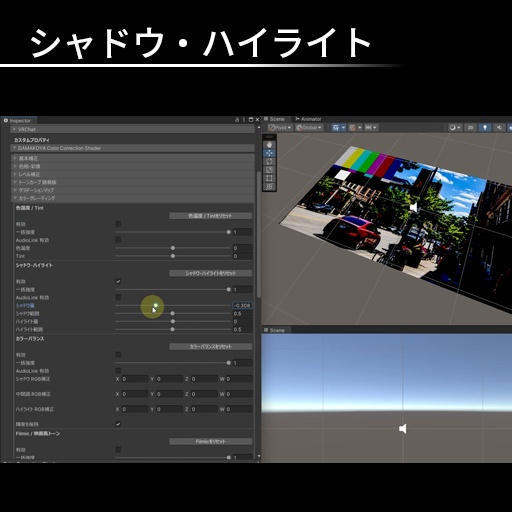This screenshot has height=512, width=512.
Task: Click 中間調 RGB補正 Z input field
Action: [x=204, y=394]
